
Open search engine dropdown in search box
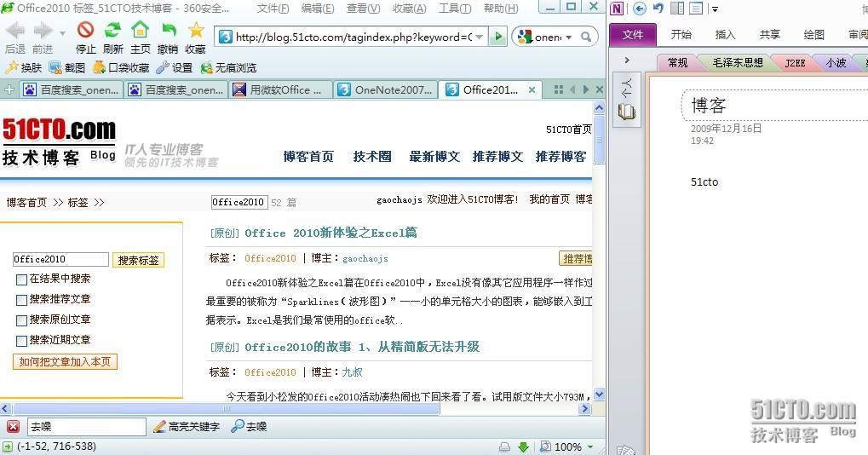[568, 37]
